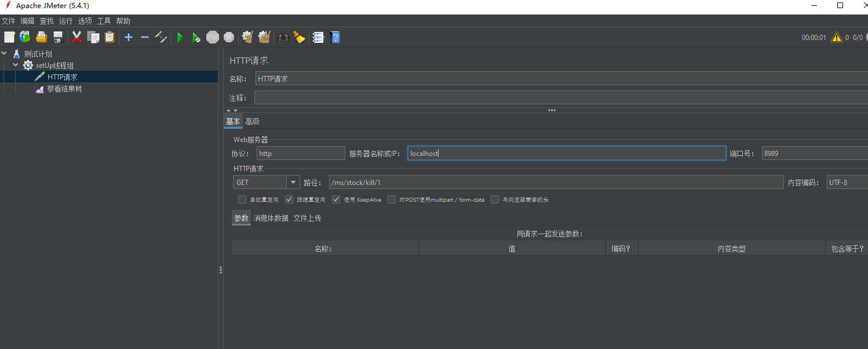The image size is (868, 349).
Task: Select the 参数 tab
Action: 241,218
